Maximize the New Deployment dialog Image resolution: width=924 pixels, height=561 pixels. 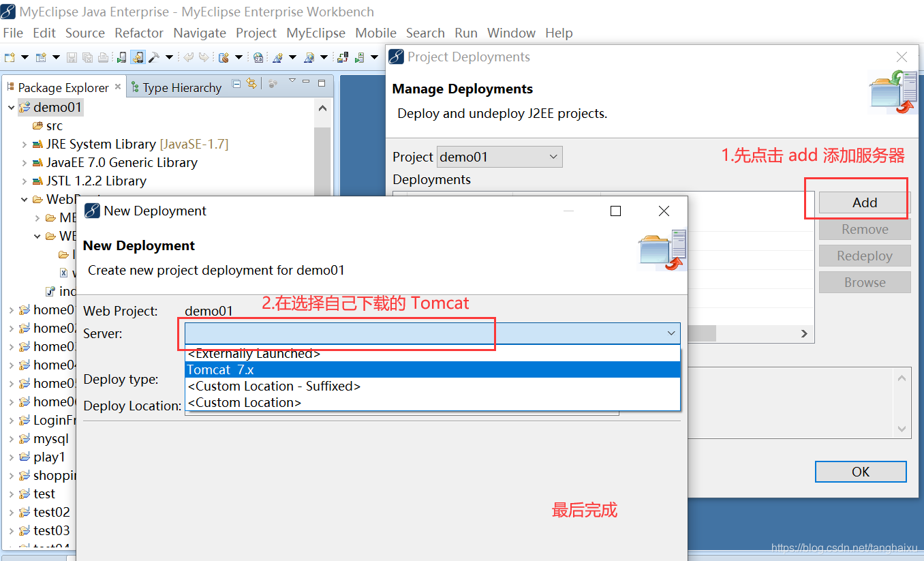[x=615, y=211]
